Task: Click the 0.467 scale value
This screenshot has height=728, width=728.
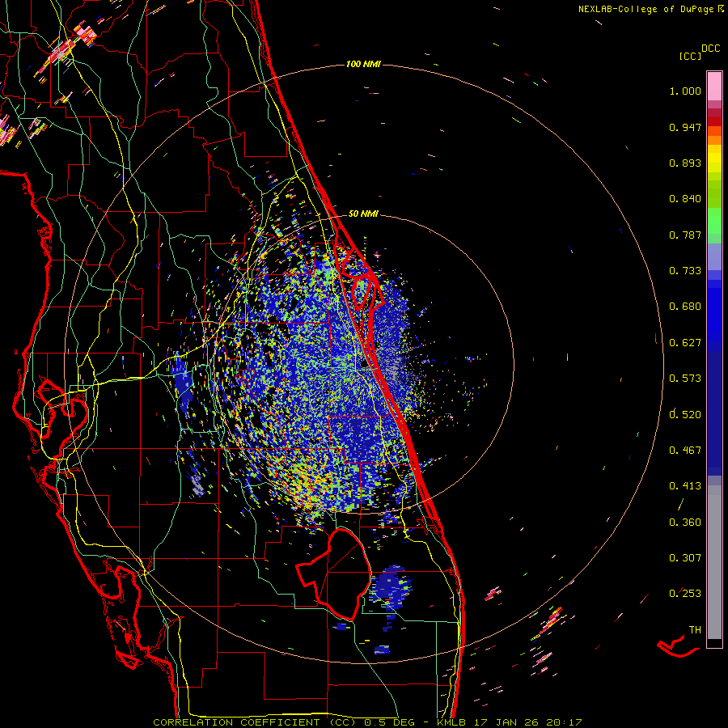Action: tap(685, 451)
